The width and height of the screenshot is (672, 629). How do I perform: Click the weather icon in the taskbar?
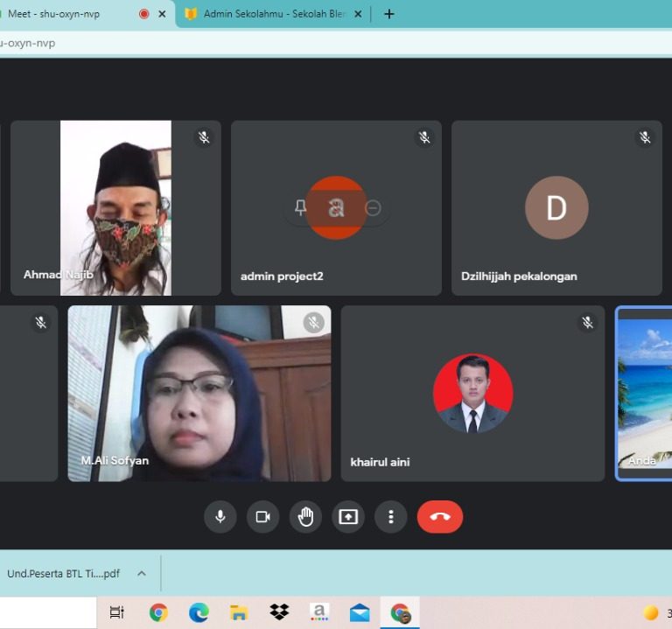click(651, 612)
